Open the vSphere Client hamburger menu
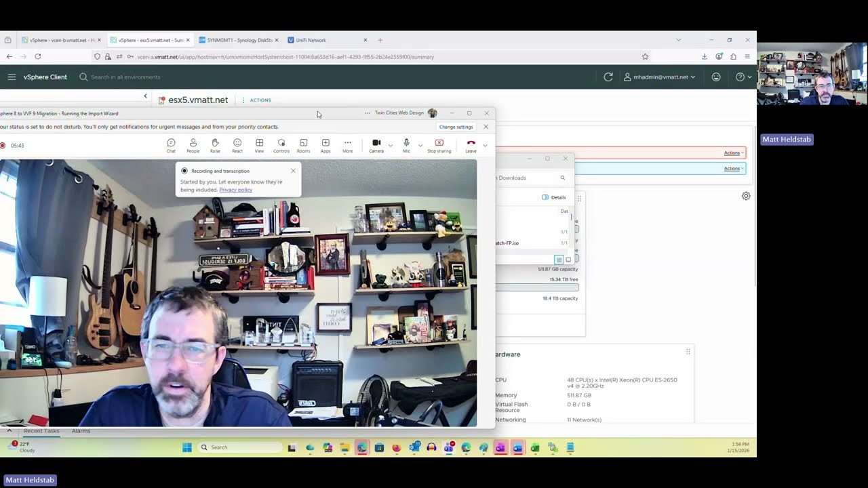Screen dimensions: 868x488 coord(12,77)
